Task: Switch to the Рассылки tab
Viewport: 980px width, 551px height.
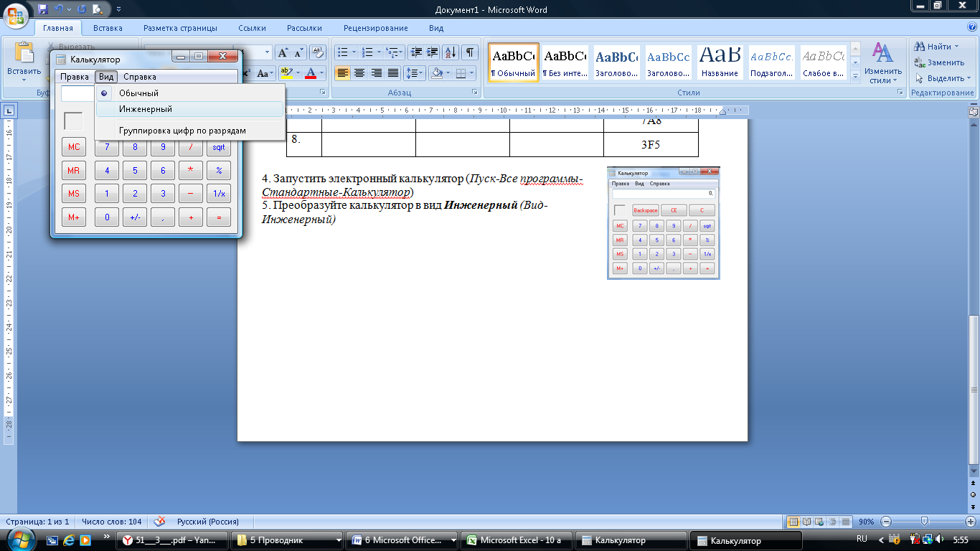Action: [x=304, y=28]
